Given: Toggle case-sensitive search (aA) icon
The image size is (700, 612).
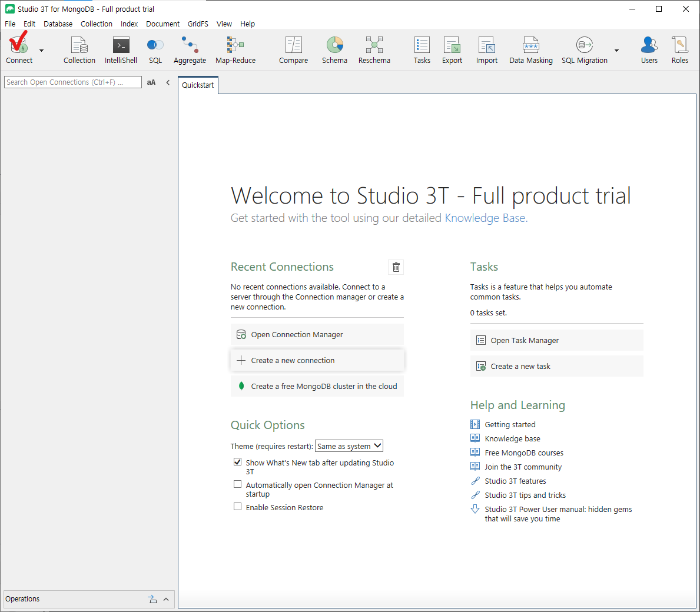Looking at the screenshot, I should [151, 82].
